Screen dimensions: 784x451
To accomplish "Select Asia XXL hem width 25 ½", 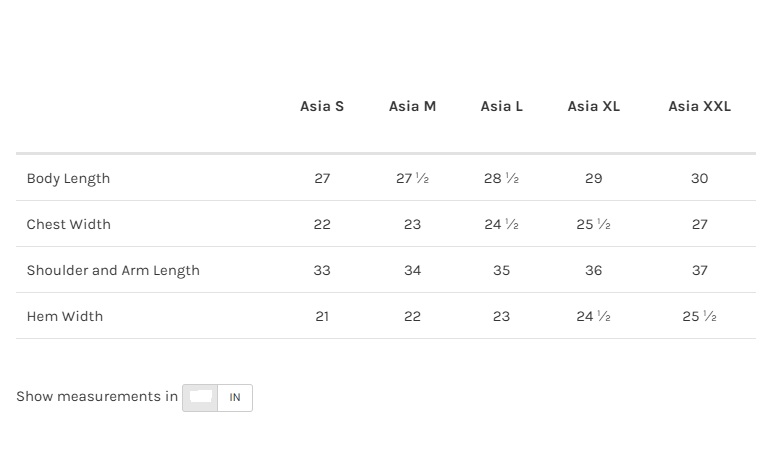I will coord(699,316).
